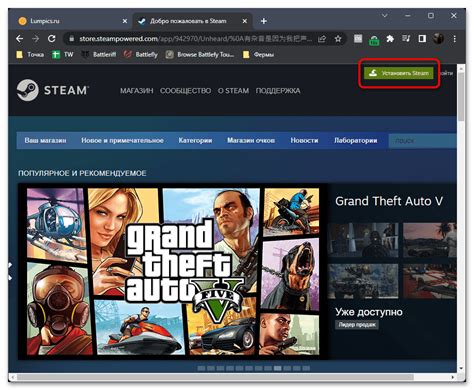Click the Уже доступно text
Viewport: 474px width, 390px height.
tap(369, 312)
